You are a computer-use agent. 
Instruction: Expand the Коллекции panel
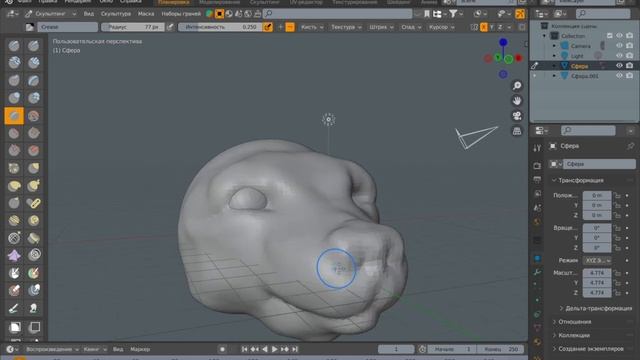tap(571, 335)
